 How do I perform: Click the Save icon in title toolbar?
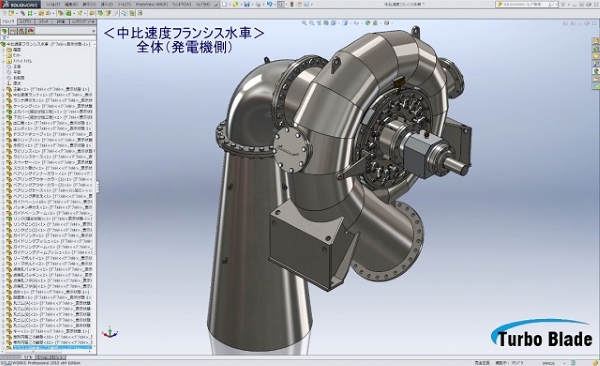point(247,4)
